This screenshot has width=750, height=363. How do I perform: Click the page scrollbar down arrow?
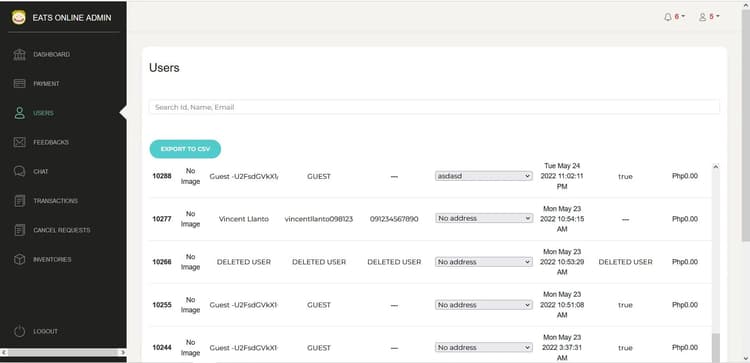pos(746,358)
